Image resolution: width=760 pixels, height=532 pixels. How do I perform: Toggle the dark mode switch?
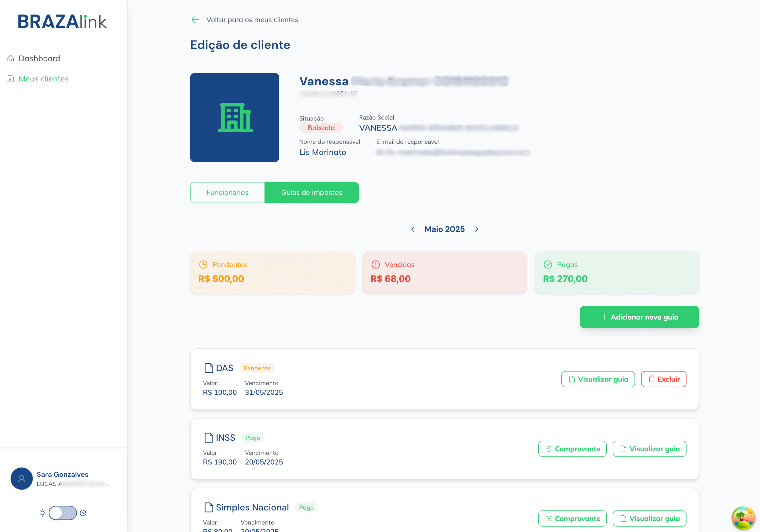63,513
